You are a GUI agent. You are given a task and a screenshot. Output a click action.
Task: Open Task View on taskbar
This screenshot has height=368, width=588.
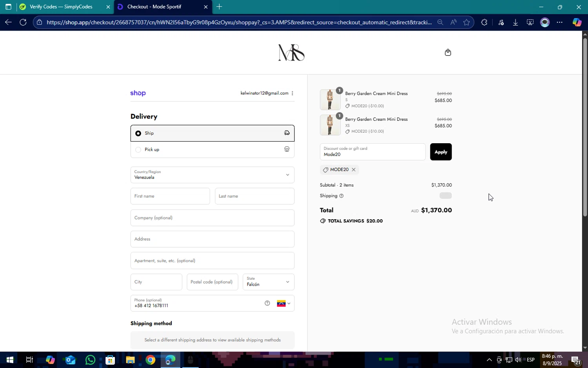(x=29, y=360)
